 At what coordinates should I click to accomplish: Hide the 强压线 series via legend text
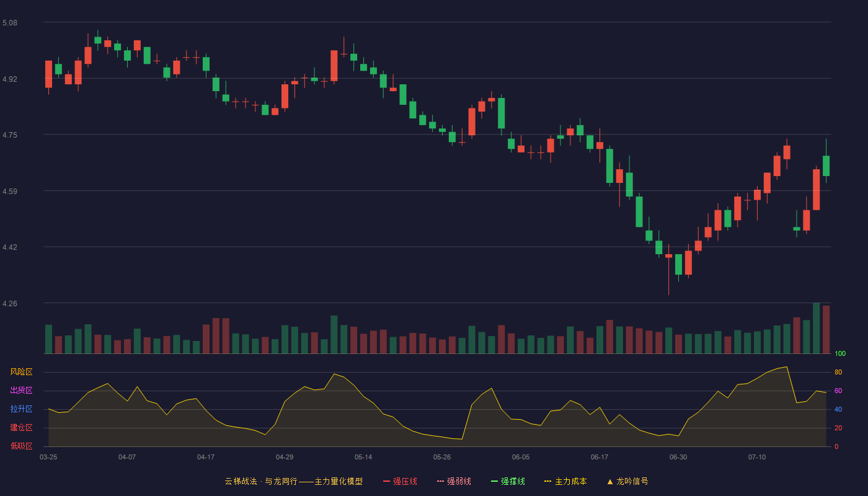[405, 481]
